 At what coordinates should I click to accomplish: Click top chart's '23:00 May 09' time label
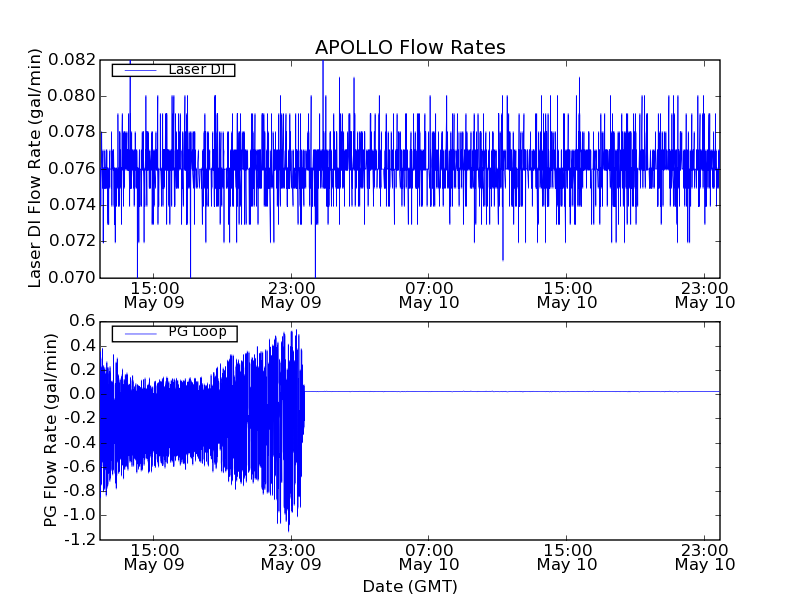point(291,295)
